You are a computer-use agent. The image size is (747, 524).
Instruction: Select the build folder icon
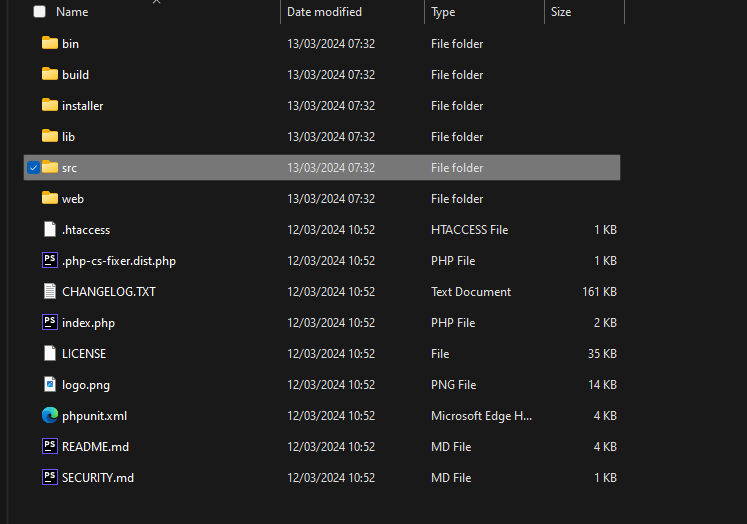click(50, 74)
